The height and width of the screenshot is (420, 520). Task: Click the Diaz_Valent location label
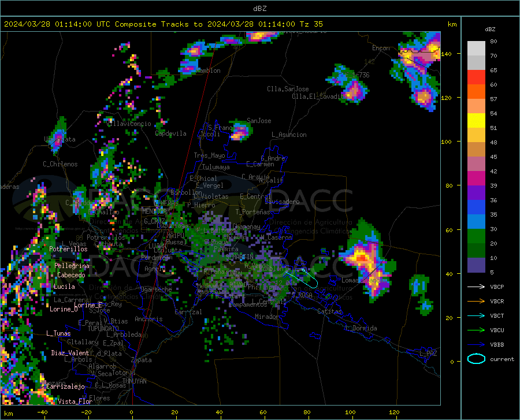pos(70,353)
